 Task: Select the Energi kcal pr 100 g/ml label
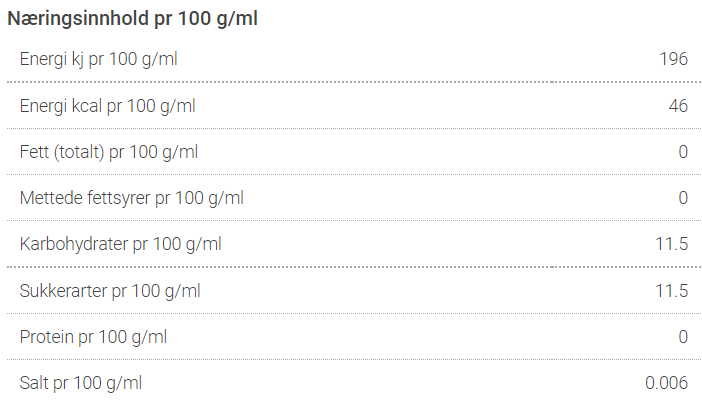[107, 107]
